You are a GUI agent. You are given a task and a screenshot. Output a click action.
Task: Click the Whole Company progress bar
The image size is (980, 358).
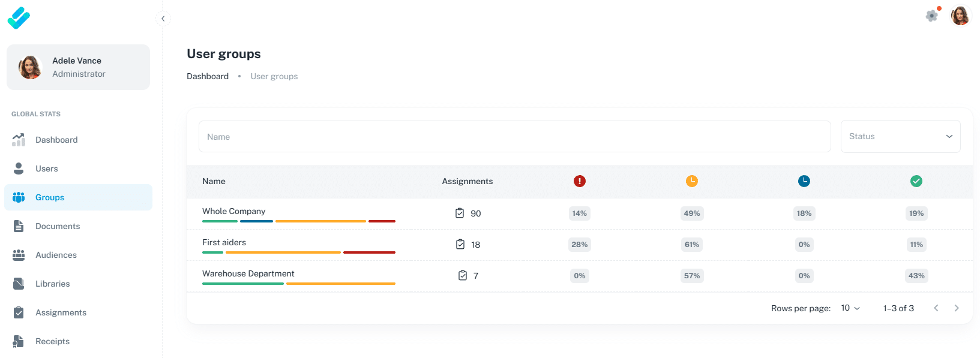click(299, 221)
